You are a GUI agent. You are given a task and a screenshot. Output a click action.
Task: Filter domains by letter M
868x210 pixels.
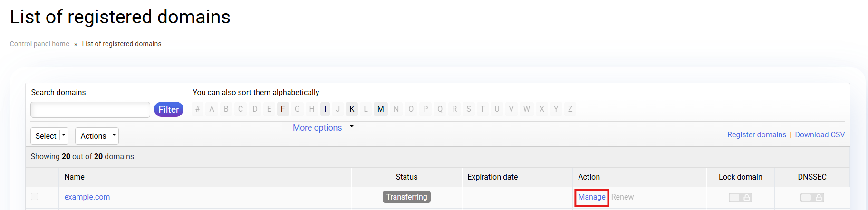(x=381, y=109)
